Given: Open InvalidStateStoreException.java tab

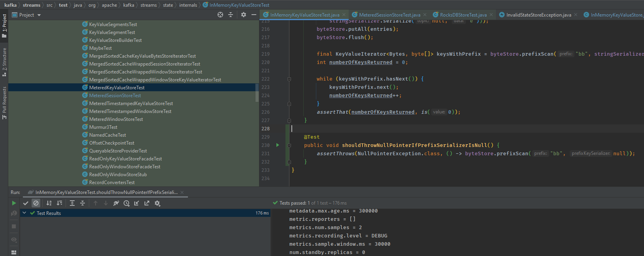Looking at the screenshot, I should pos(538,15).
